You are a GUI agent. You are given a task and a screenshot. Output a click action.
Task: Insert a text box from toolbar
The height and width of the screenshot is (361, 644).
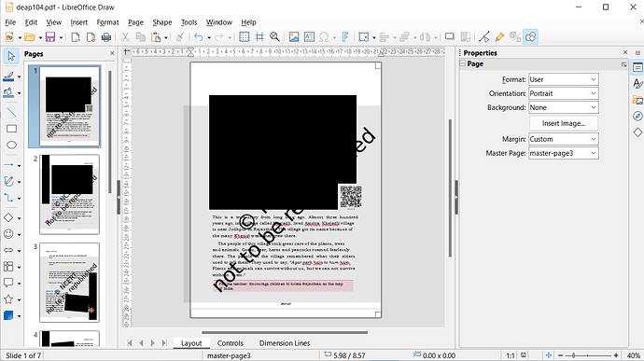(309, 37)
